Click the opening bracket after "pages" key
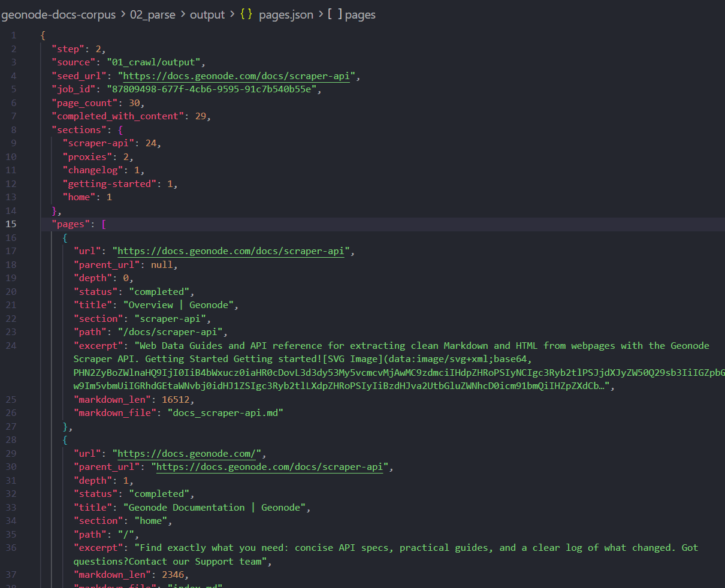 [104, 224]
